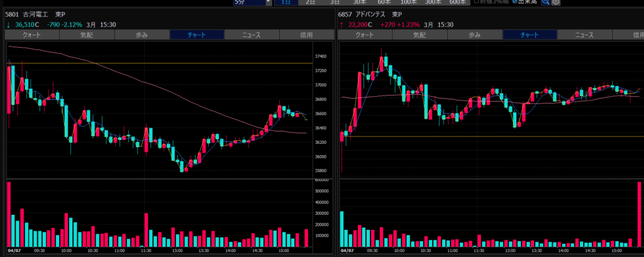Viewport: 644px width, 257px height.
Task: Set the bar count to 30本
Action: pos(360,3)
